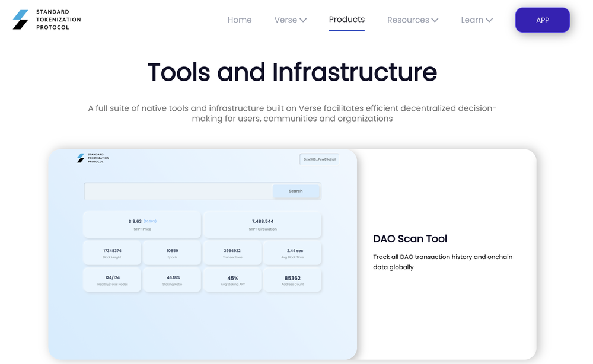The height and width of the screenshot is (364, 593).
Task: Launch the APP button
Action: (x=543, y=20)
